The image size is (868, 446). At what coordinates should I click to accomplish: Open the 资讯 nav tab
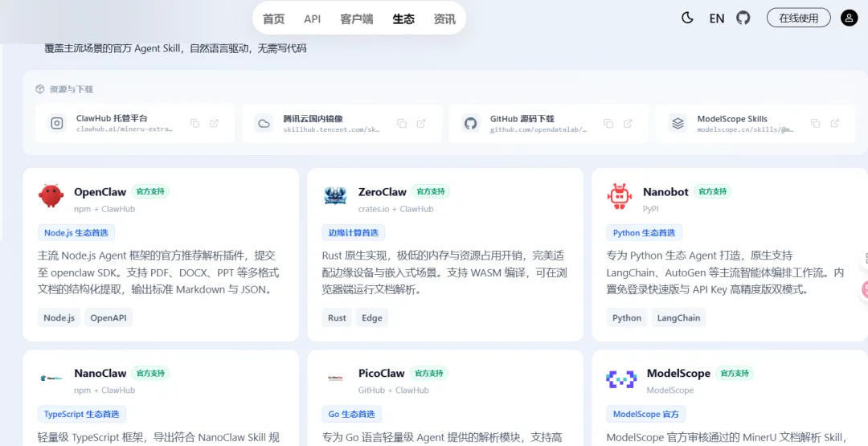coord(444,18)
